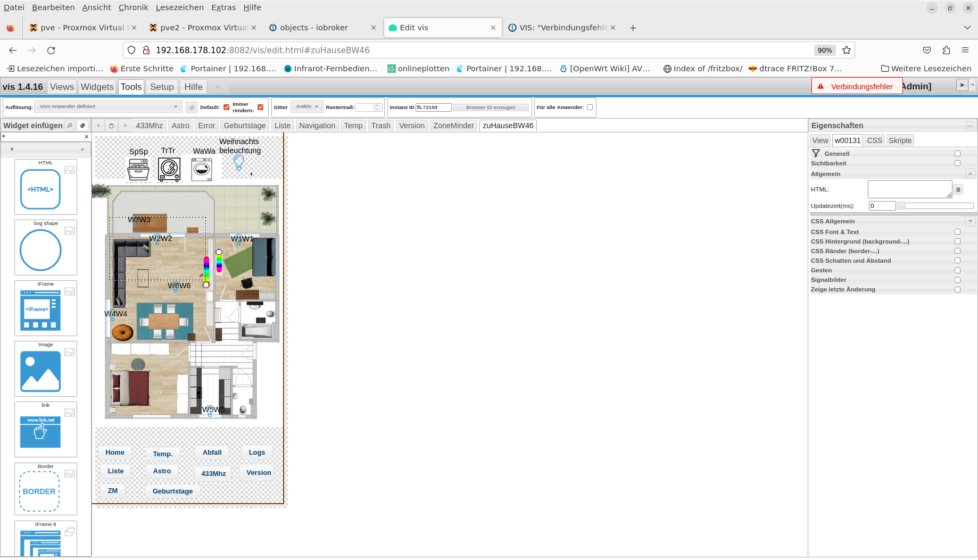This screenshot has width=978, height=560.
Task: Check the CSS Hintergrund checkbox
Action: click(x=958, y=241)
